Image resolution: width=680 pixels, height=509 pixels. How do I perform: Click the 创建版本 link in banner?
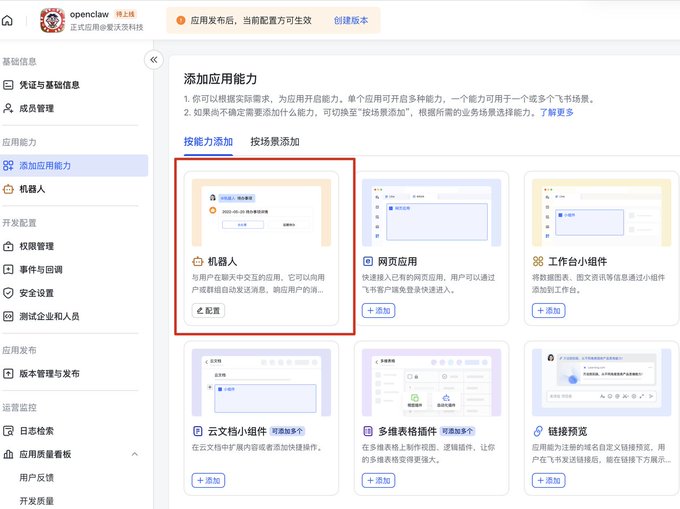351,20
